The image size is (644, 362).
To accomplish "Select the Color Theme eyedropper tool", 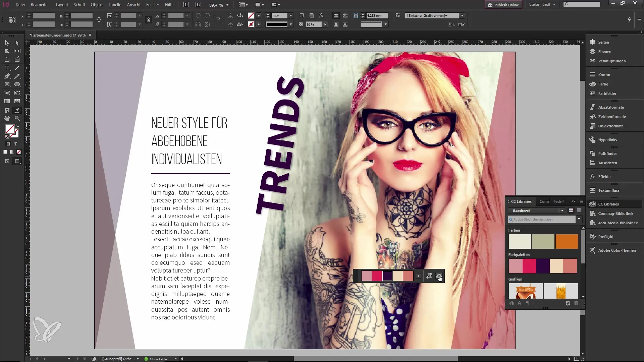I will click(x=17, y=110).
